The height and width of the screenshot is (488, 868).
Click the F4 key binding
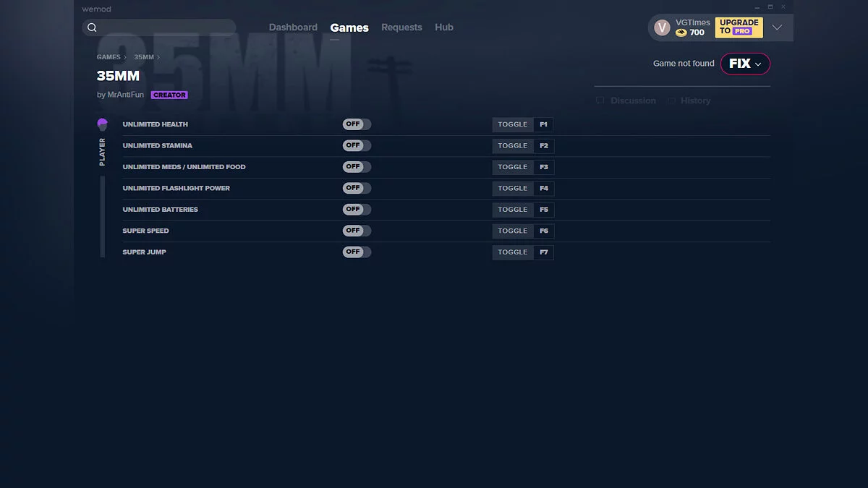(544, 188)
